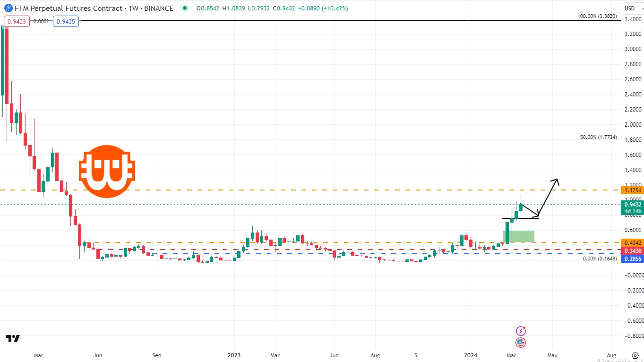Click the green market status dot

(x=184, y=8)
